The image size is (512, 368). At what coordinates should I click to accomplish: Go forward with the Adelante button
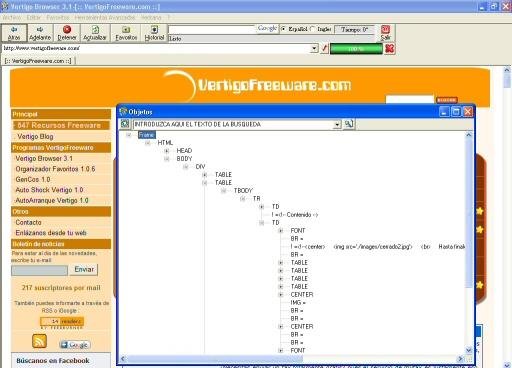point(40,33)
